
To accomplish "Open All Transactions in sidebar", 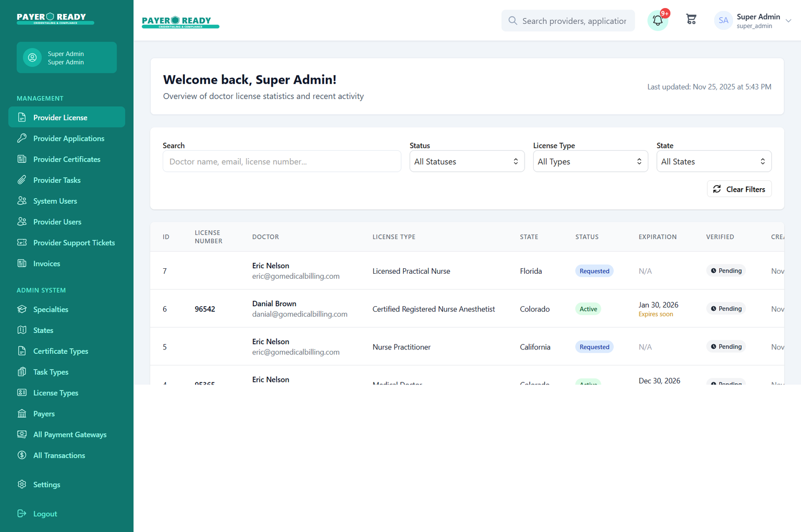I will pyautogui.click(x=59, y=455).
